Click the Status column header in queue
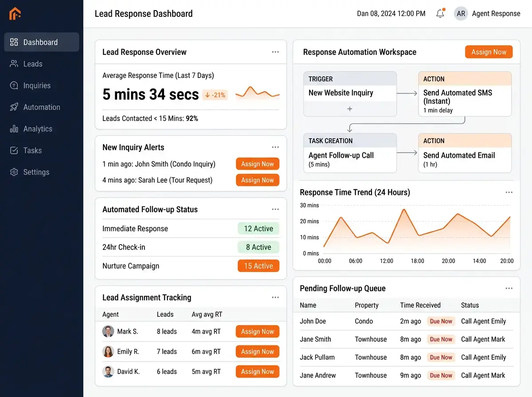 click(x=470, y=305)
